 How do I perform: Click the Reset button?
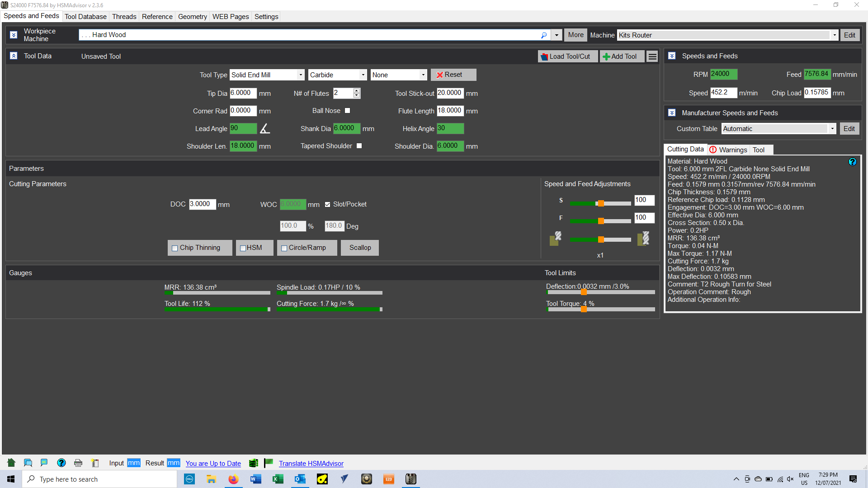453,75
